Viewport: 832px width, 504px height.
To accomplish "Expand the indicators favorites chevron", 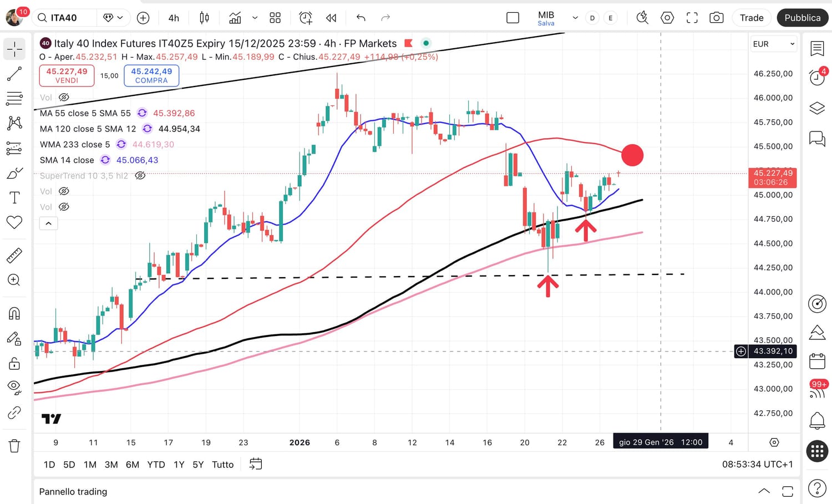I will (x=255, y=18).
